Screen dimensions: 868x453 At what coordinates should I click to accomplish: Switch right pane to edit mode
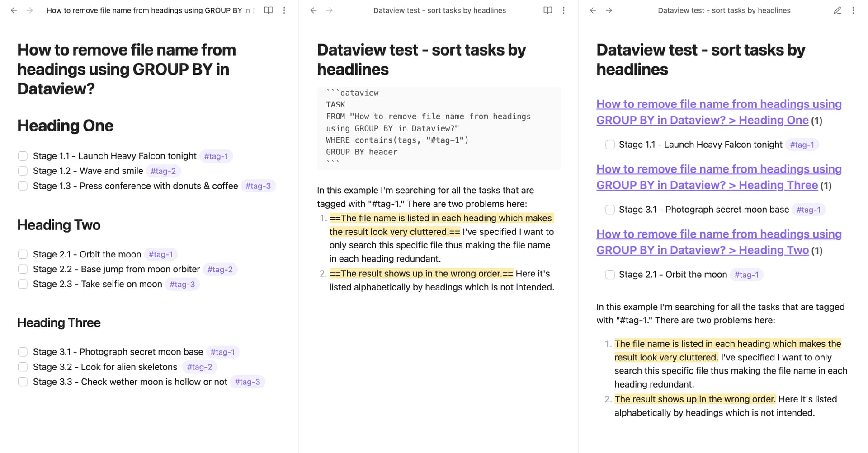click(x=837, y=10)
